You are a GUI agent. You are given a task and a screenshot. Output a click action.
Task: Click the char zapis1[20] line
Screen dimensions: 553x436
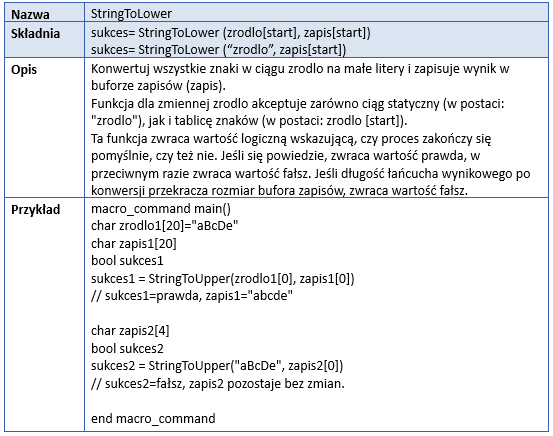(134, 243)
